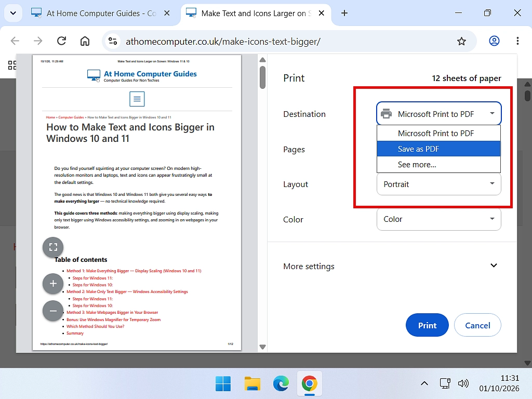Image resolution: width=532 pixels, height=399 pixels.
Task: Click Method 2: Make Only Text Bigger link
Action: point(127,291)
